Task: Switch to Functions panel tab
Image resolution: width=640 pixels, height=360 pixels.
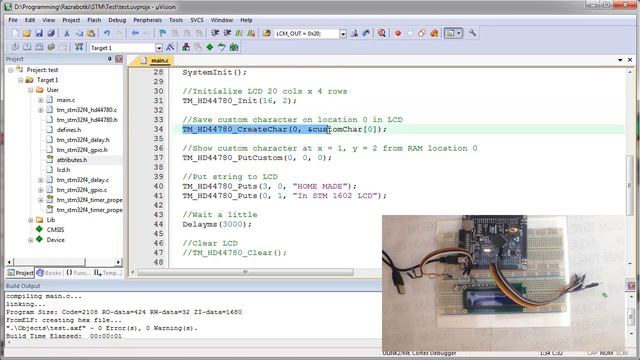Action: (x=78, y=273)
